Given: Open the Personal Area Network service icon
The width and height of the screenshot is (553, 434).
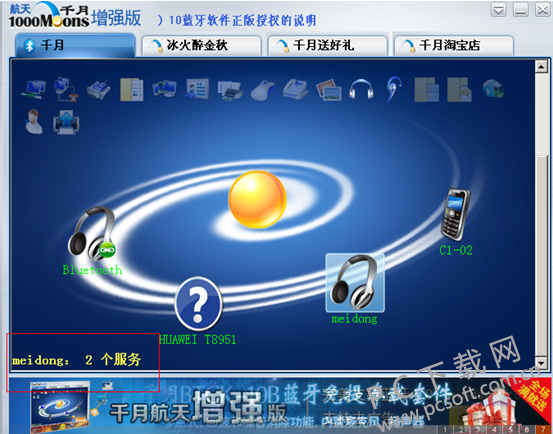Looking at the screenshot, I should click(34, 89).
